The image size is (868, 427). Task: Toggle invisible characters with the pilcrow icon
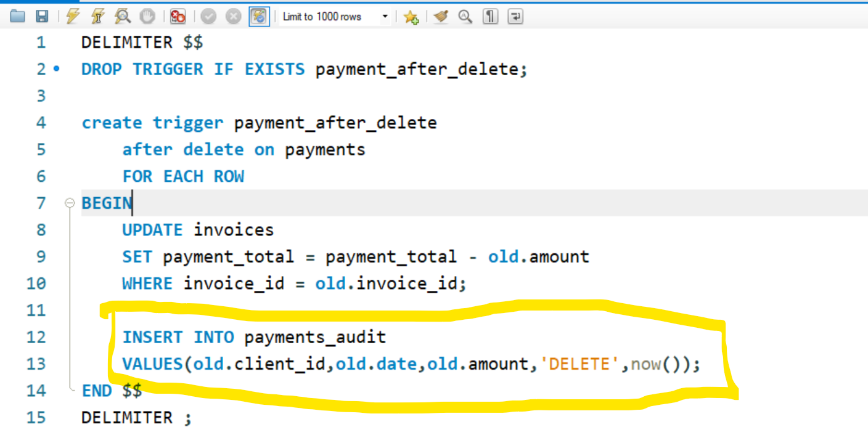tap(490, 17)
